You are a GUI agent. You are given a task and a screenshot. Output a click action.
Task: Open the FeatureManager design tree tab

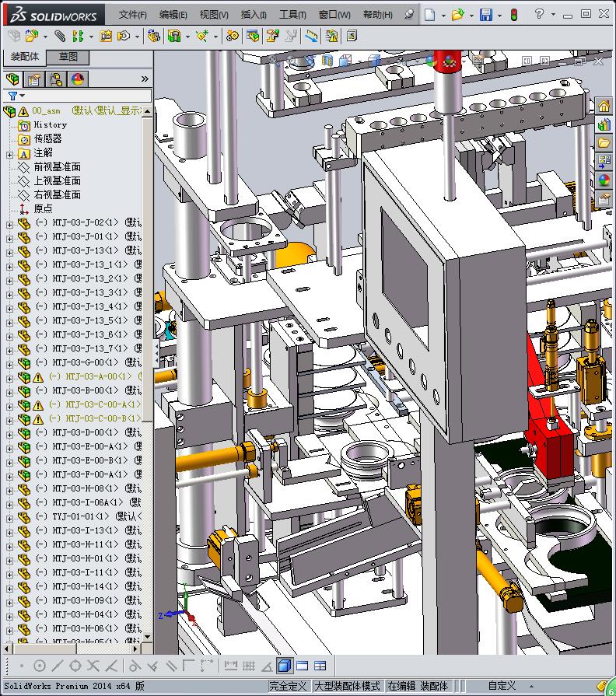(13, 79)
